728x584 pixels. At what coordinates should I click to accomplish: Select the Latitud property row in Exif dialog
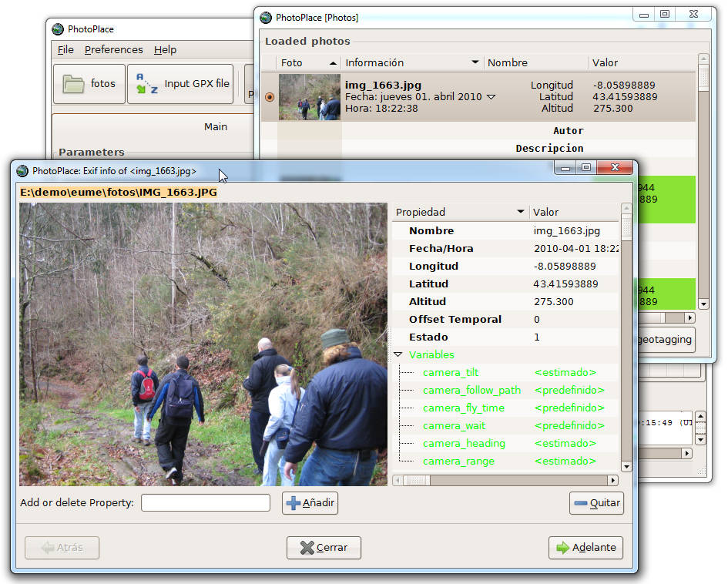pos(505,284)
